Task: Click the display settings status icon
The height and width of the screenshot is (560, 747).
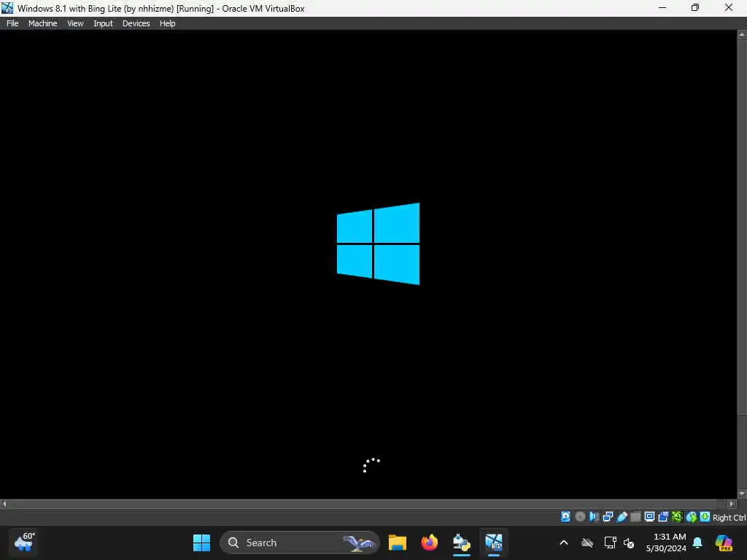Action: tap(649, 517)
